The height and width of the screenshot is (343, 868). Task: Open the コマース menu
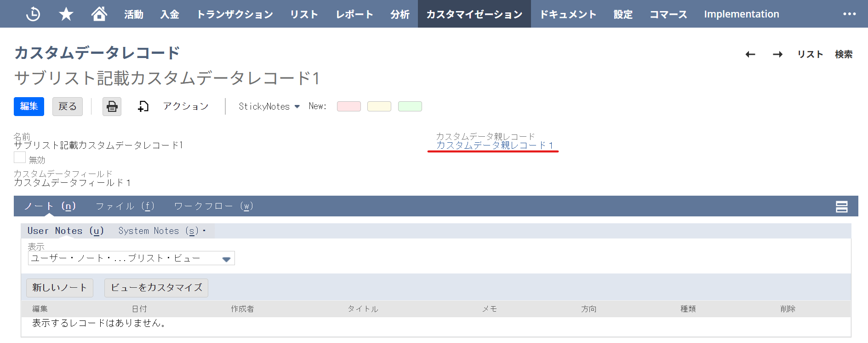pyautogui.click(x=668, y=14)
